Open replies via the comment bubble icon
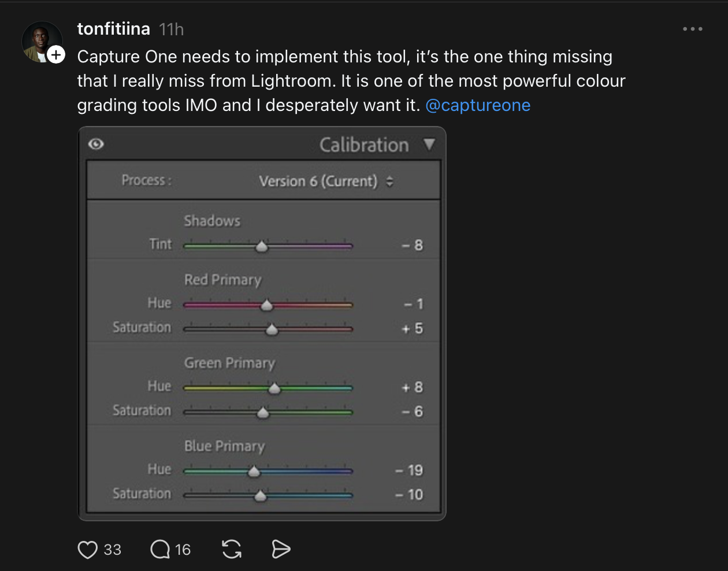The height and width of the screenshot is (571, 728). point(160,550)
